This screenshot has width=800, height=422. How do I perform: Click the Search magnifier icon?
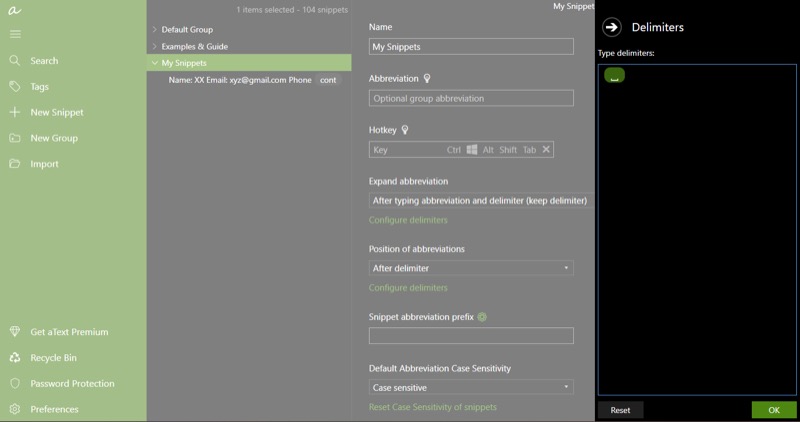pos(15,61)
